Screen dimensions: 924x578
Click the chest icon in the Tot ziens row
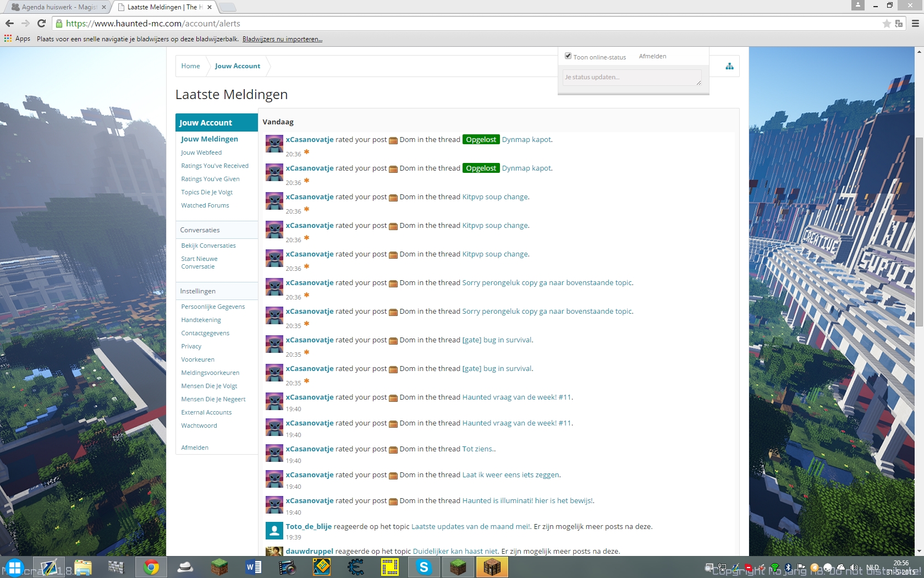pos(393,450)
